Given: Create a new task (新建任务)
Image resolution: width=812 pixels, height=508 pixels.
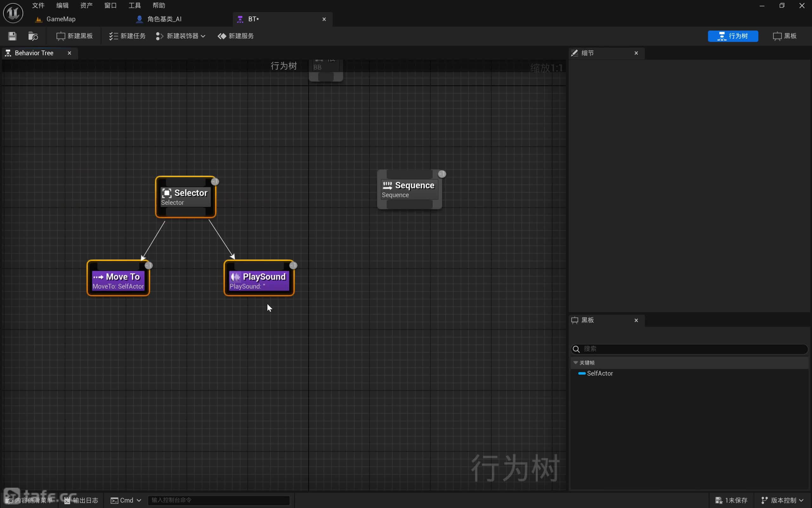Looking at the screenshot, I should pos(127,36).
